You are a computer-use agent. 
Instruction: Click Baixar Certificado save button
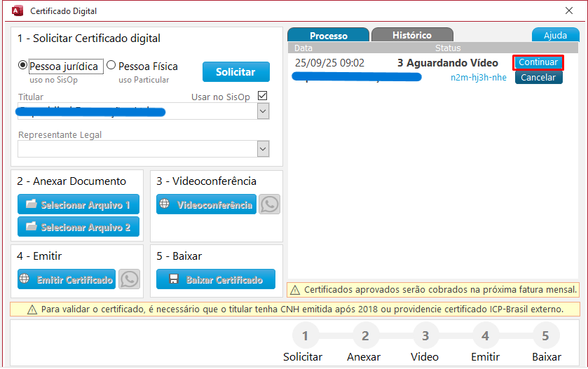click(x=216, y=279)
